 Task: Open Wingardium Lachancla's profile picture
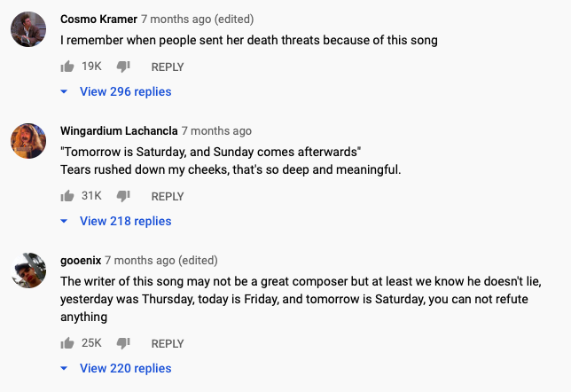[x=28, y=140]
